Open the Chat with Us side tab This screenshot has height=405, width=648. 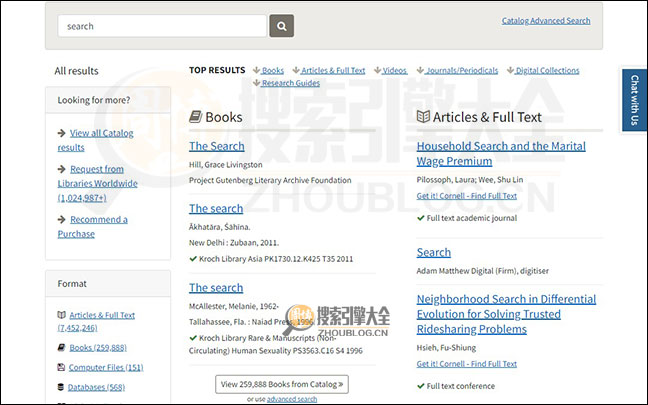633,101
